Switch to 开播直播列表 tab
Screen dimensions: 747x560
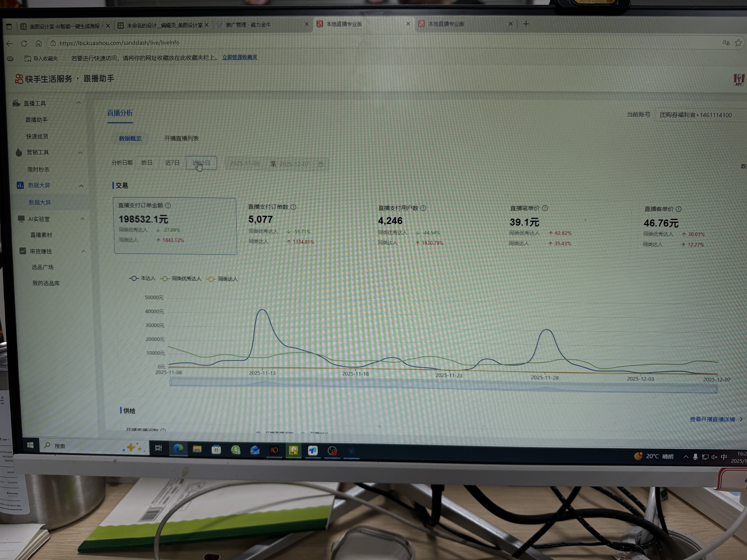pyautogui.click(x=181, y=138)
